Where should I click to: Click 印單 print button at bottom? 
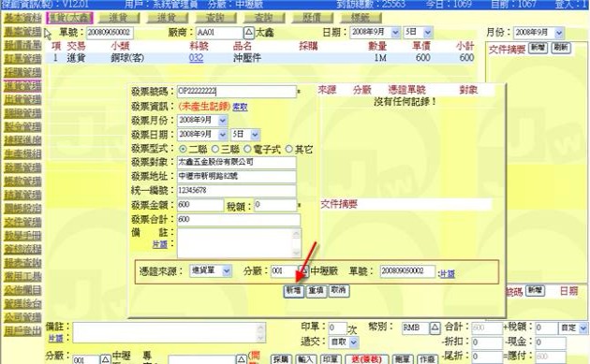pyautogui.click(x=330, y=359)
